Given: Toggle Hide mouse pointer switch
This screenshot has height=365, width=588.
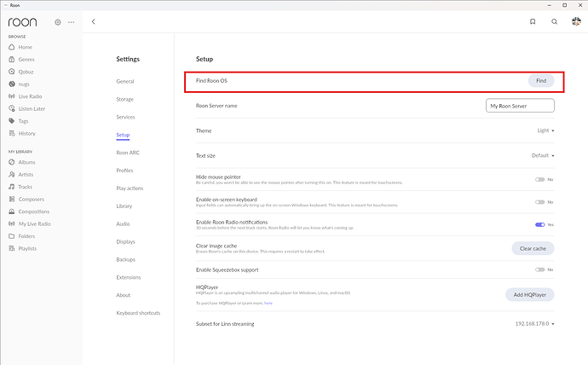Looking at the screenshot, I should (539, 180).
